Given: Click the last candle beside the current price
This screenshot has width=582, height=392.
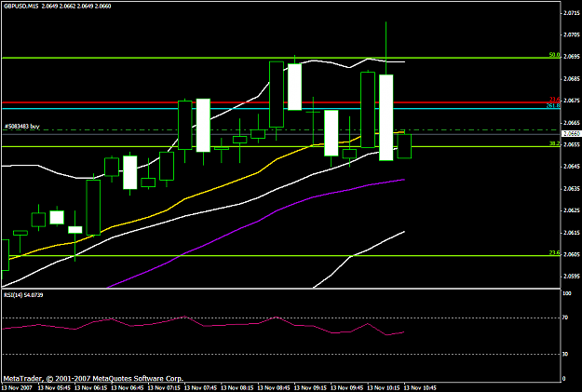Looking at the screenshot, I should click(x=404, y=146).
